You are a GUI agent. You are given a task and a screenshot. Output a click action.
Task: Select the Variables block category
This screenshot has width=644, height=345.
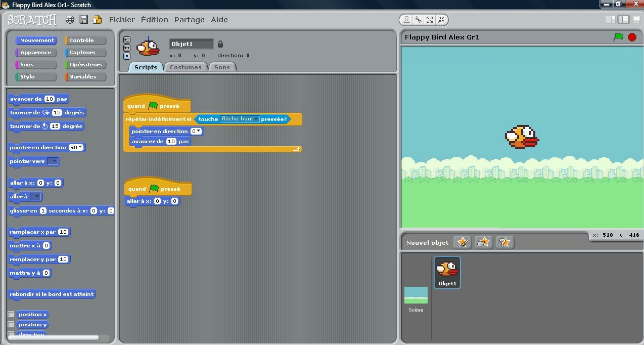(x=85, y=77)
